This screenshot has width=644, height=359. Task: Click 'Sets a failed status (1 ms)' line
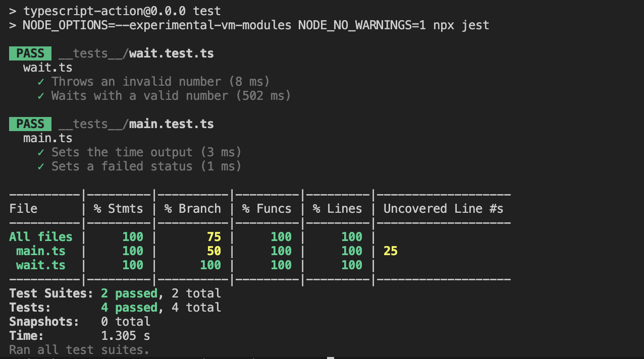(140, 166)
